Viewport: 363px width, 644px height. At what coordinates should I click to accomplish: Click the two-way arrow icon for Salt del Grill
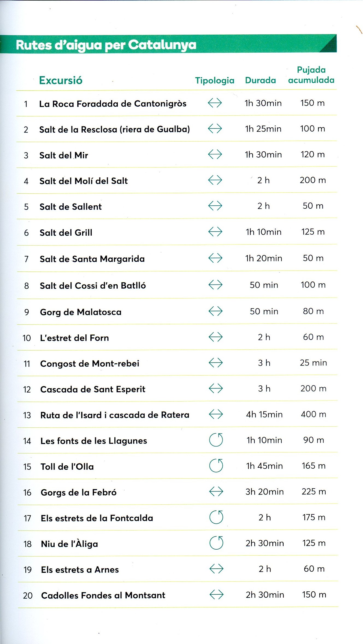(215, 232)
